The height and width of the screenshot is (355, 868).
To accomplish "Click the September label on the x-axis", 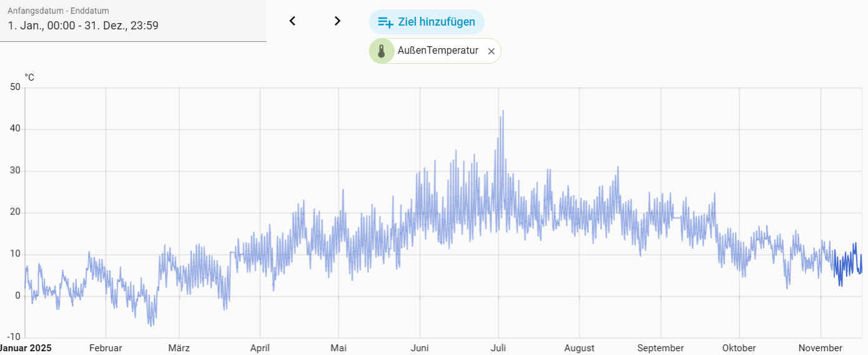I will point(661,348).
